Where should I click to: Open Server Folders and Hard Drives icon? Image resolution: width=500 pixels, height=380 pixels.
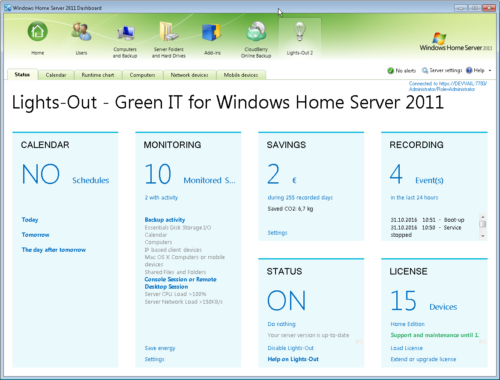click(169, 31)
